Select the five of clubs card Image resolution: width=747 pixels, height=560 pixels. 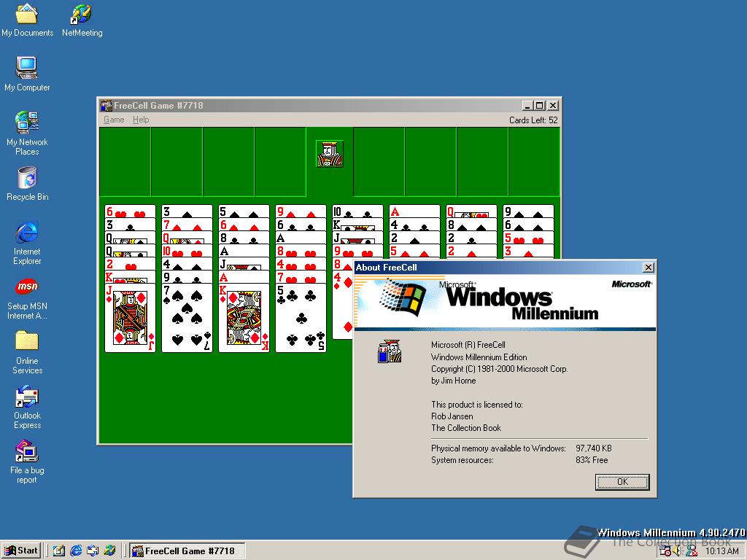pyautogui.click(x=301, y=318)
